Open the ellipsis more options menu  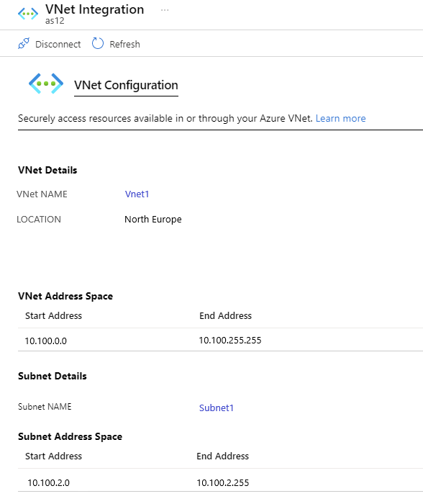click(165, 10)
